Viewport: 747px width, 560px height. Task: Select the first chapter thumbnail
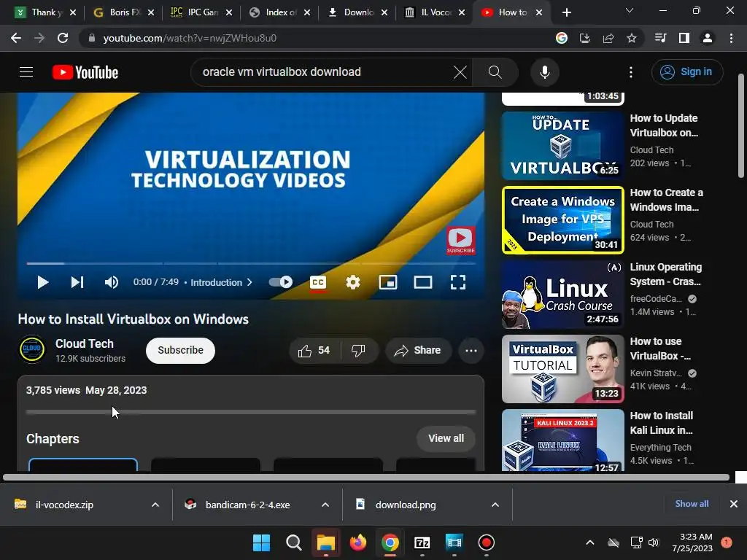83,464
